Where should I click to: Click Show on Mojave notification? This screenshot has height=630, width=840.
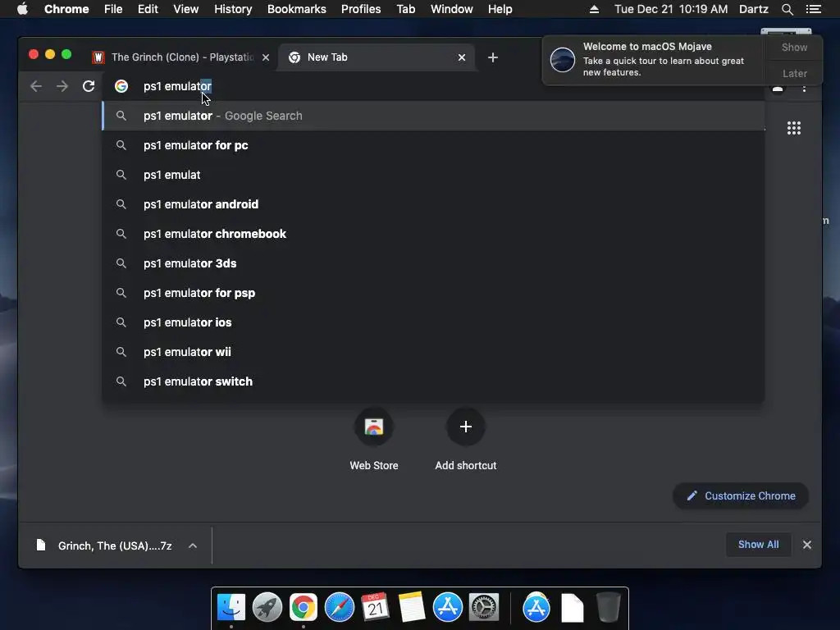tap(794, 47)
